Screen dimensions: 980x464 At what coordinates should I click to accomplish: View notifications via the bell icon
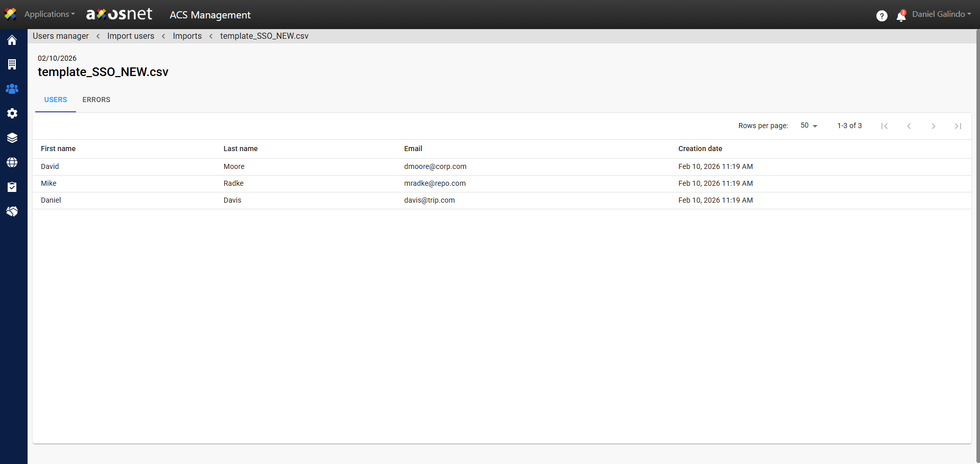(901, 16)
